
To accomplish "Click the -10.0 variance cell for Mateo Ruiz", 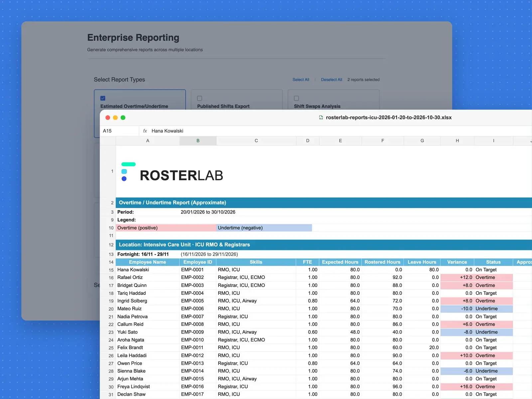I will [457, 309].
